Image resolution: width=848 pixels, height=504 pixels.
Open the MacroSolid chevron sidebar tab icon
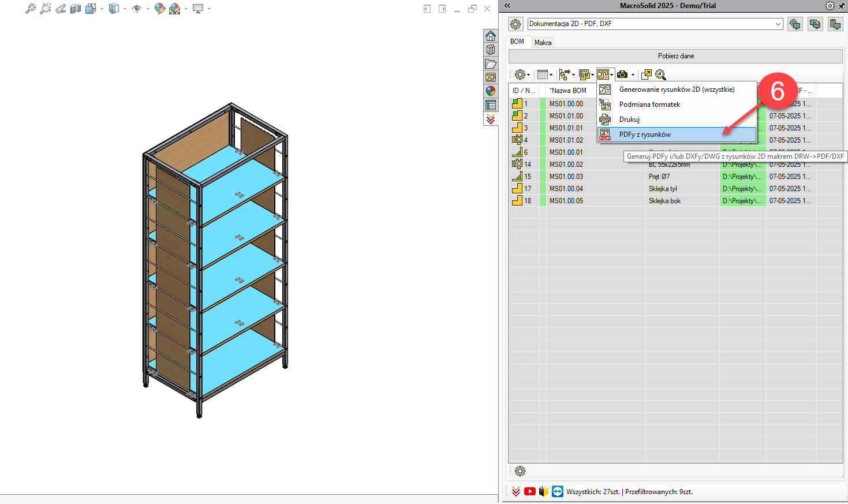[491, 119]
